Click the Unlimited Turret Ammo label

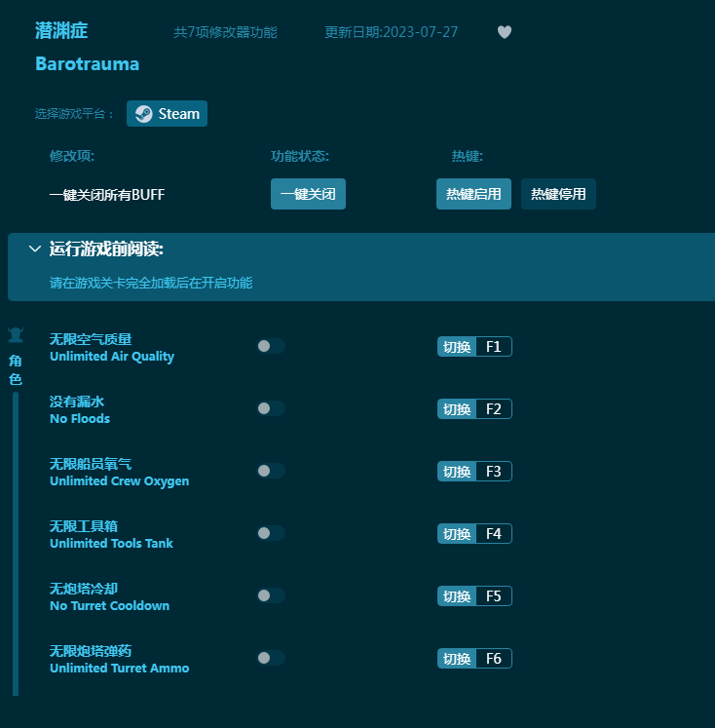coord(119,669)
